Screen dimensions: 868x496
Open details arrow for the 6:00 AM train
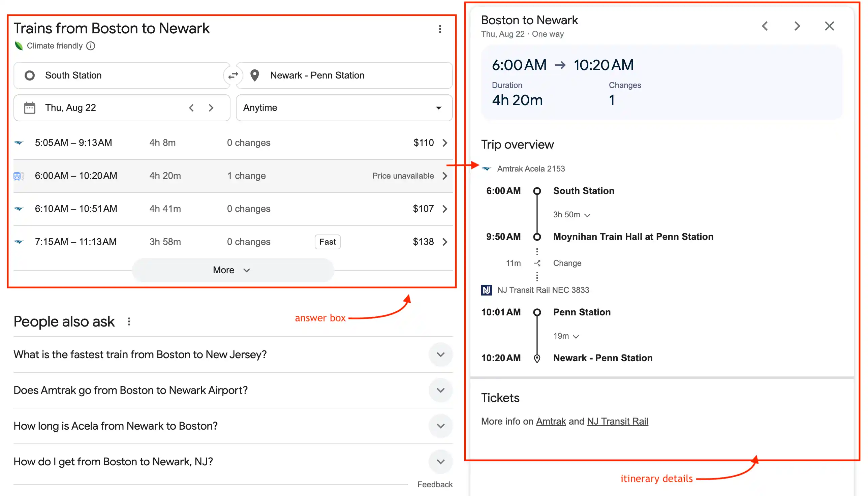click(x=444, y=176)
